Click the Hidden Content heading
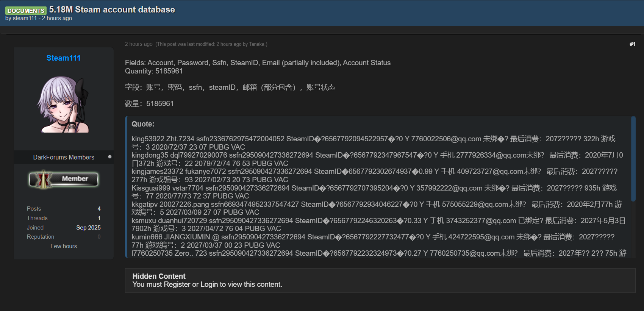This screenshot has height=311, width=644. [159, 276]
